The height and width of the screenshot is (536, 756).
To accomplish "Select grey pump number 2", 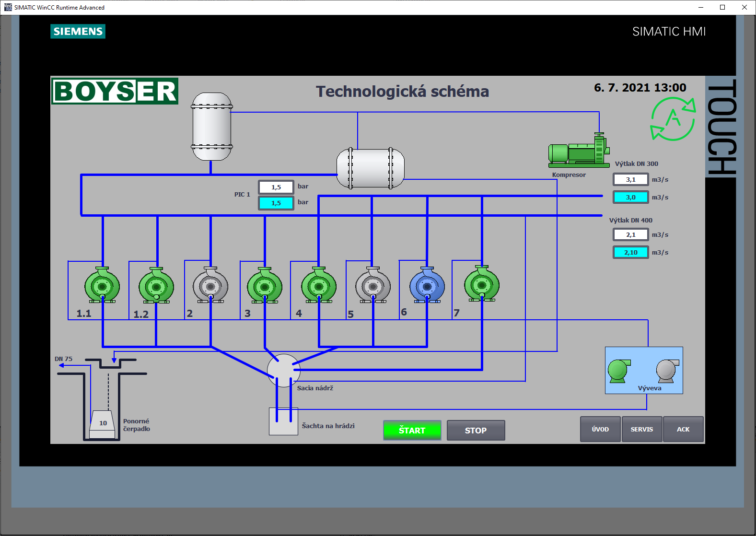I will click(210, 285).
